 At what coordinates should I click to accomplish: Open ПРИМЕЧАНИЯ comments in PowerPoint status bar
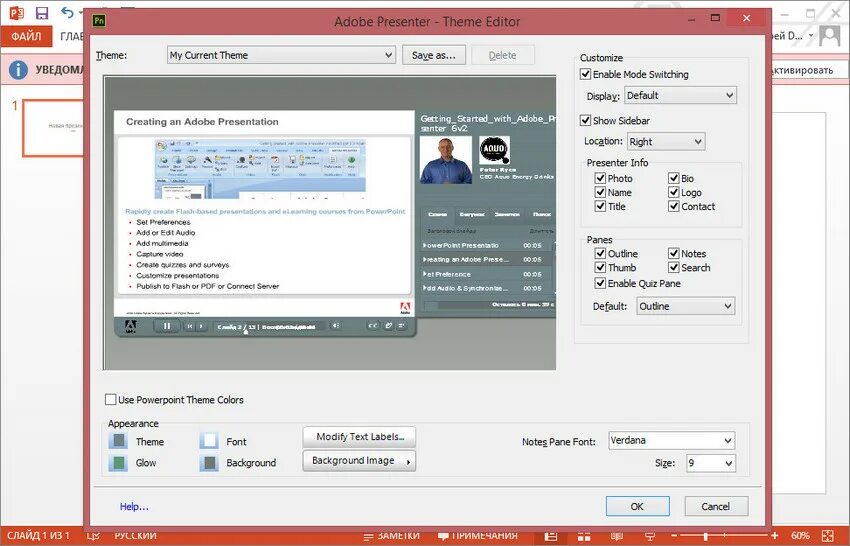pyautogui.click(x=478, y=536)
